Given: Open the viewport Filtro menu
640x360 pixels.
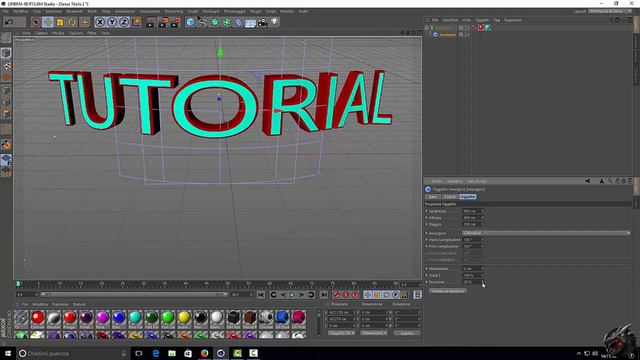Looking at the screenshot, I should click(92, 33).
